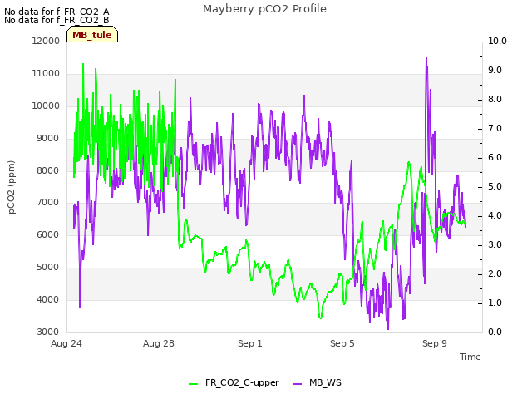The height and width of the screenshot is (399, 532).
Task: Click the 3.0 right axis value
Action: pyautogui.click(x=495, y=245)
